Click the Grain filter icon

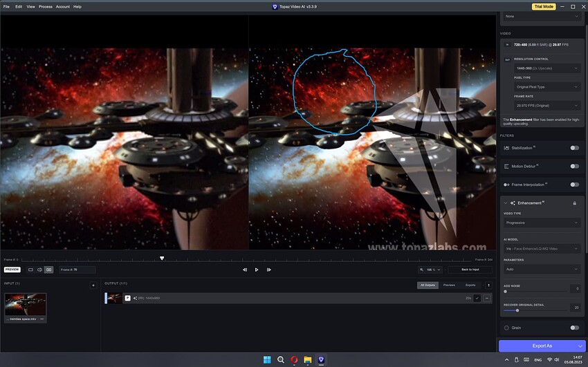coord(506,328)
